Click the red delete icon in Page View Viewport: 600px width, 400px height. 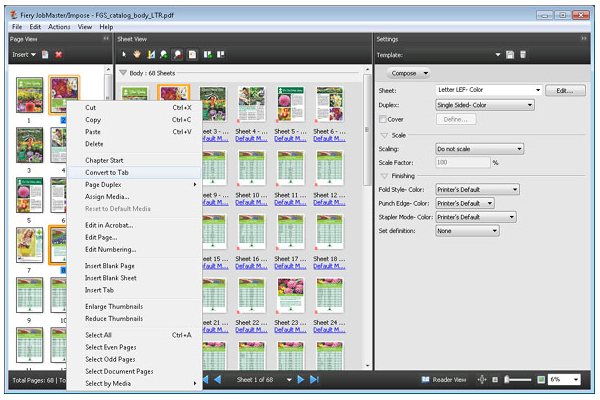(x=58, y=53)
